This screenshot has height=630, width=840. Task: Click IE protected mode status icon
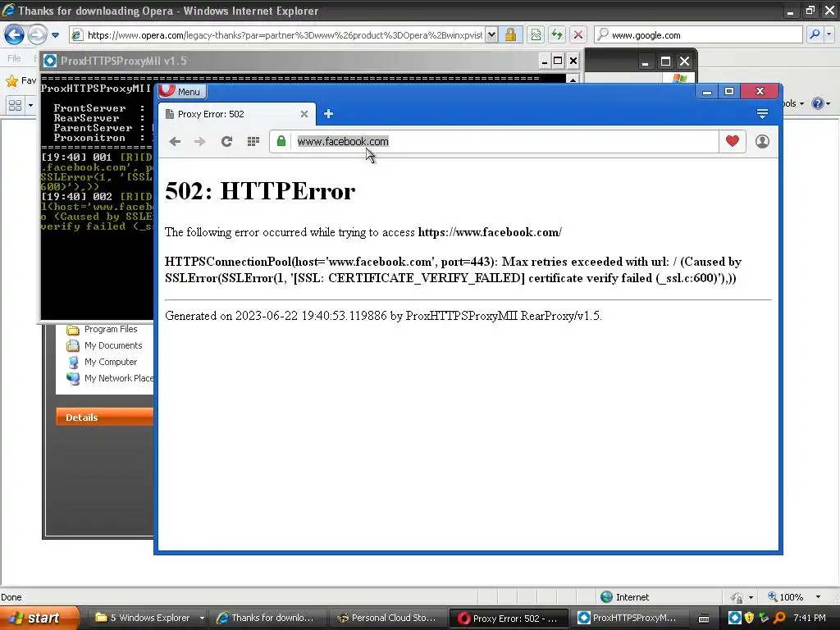click(737, 597)
